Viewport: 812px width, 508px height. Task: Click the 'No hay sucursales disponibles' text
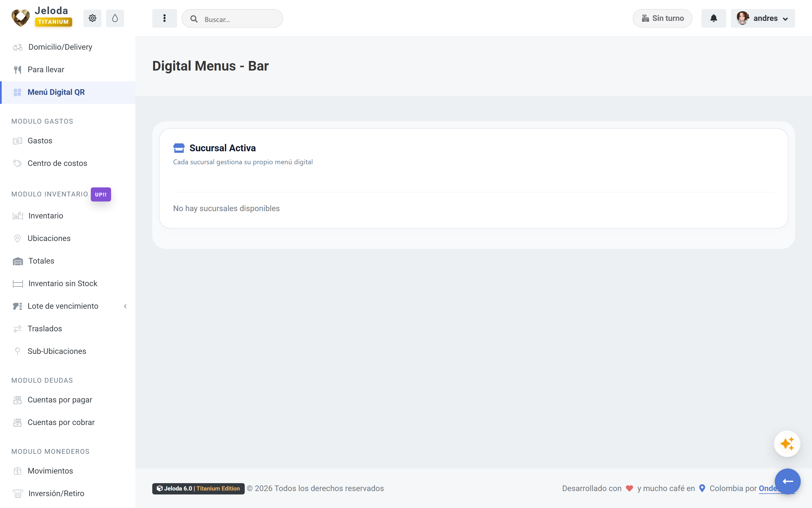click(x=226, y=208)
